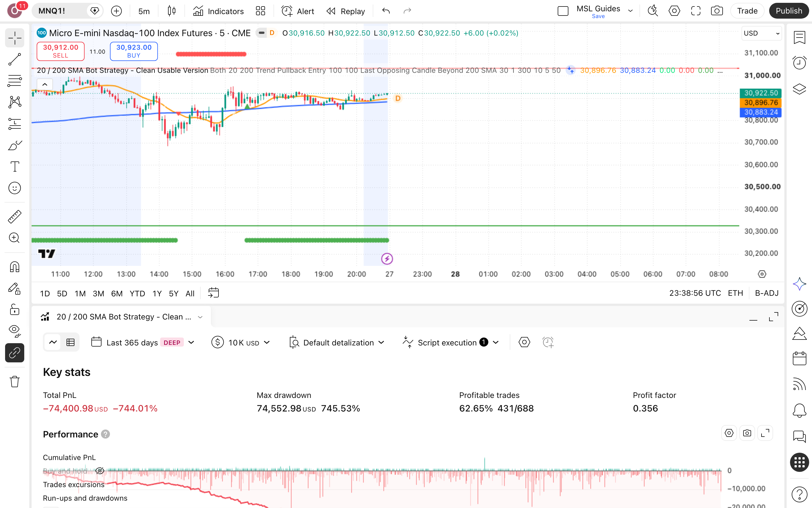The image size is (812, 508).
Task: Open the candlestick chart style menu
Action: coord(171,11)
